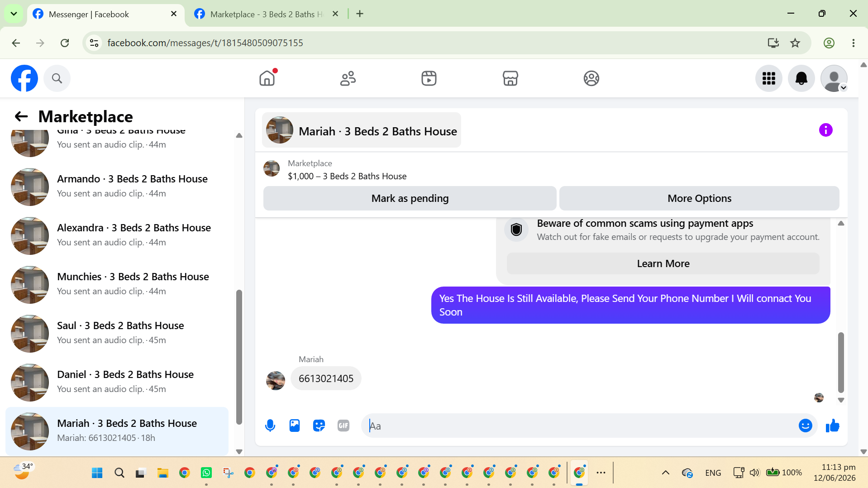Click Mark as pending button

click(x=410, y=198)
